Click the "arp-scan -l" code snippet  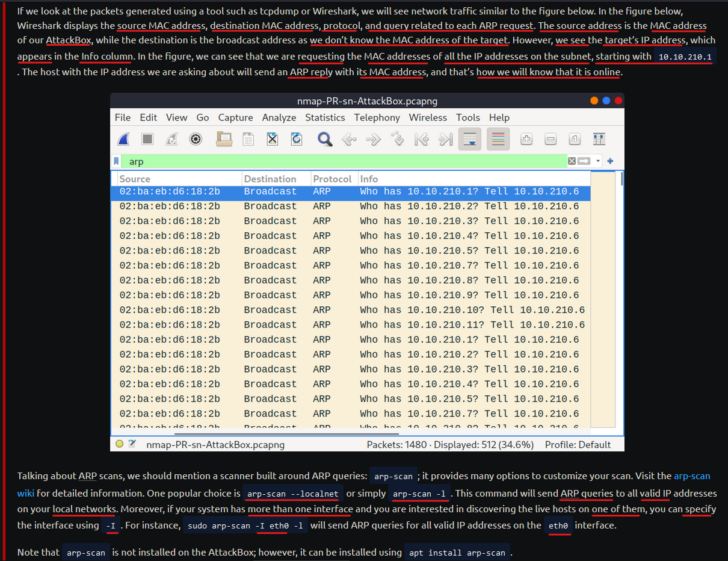[419, 494]
